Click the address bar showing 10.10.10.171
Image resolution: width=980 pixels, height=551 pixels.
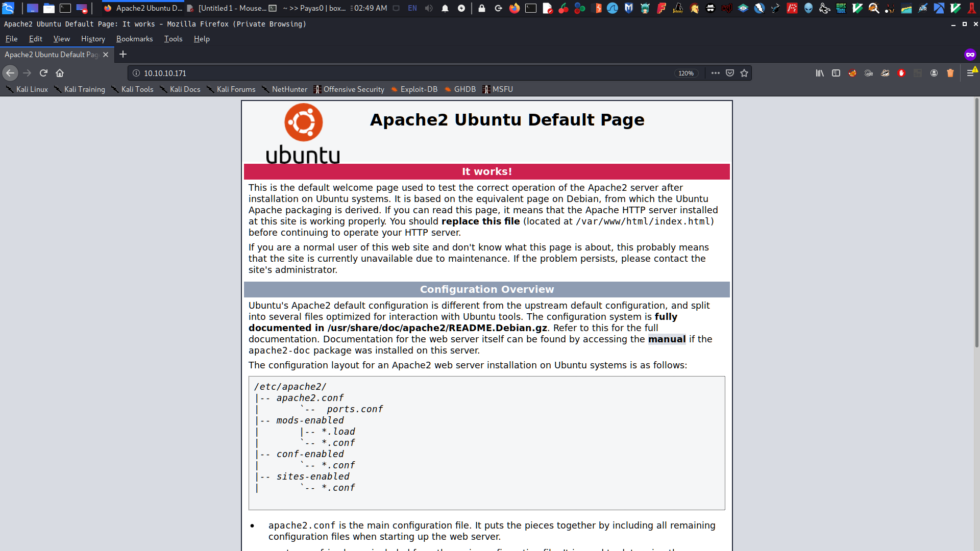click(x=403, y=73)
